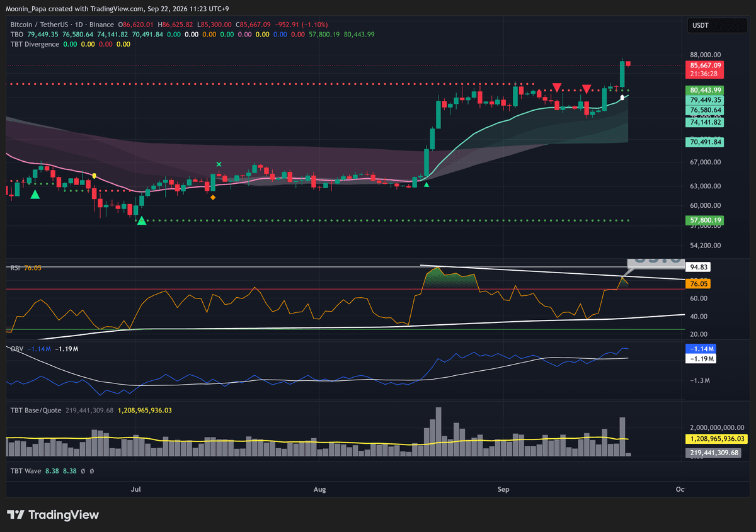Click the Aug label on the time axis

click(319, 489)
